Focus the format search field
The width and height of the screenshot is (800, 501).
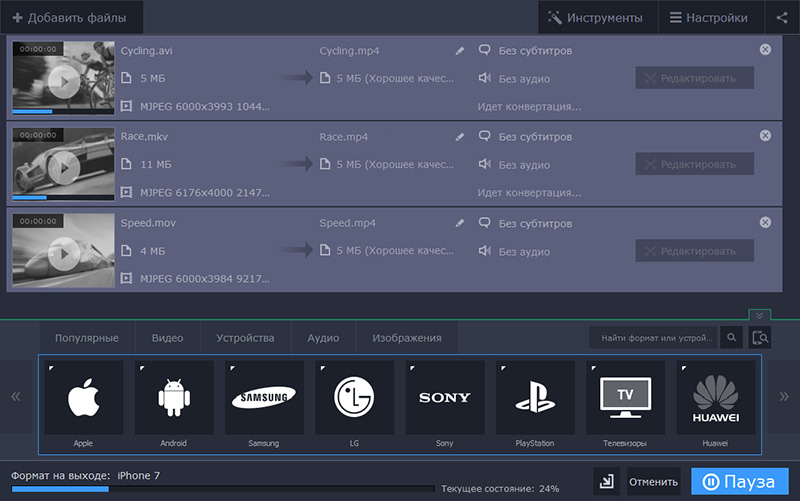point(654,338)
